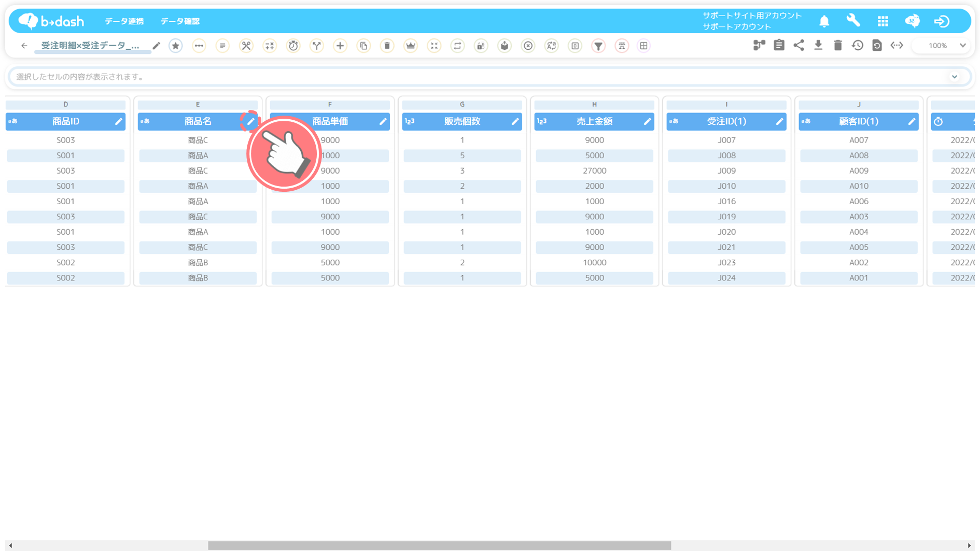
Task: Click the plus add toolbar icon
Action: click(340, 46)
